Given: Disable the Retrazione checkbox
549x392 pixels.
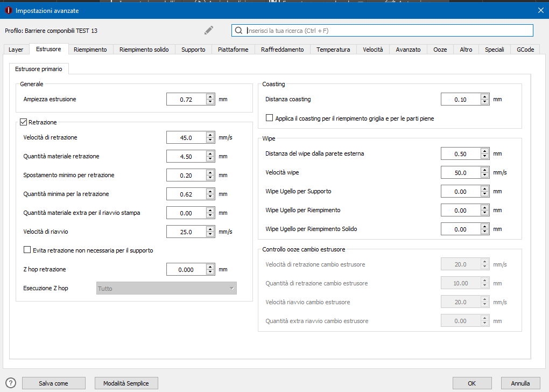Looking at the screenshot, I should click(x=24, y=122).
